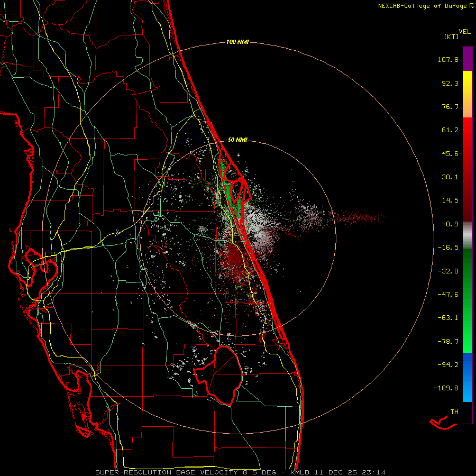The width and height of the screenshot is (476, 476).
Task: Select the -47.6 velocity scale value
Action: click(x=448, y=295)
